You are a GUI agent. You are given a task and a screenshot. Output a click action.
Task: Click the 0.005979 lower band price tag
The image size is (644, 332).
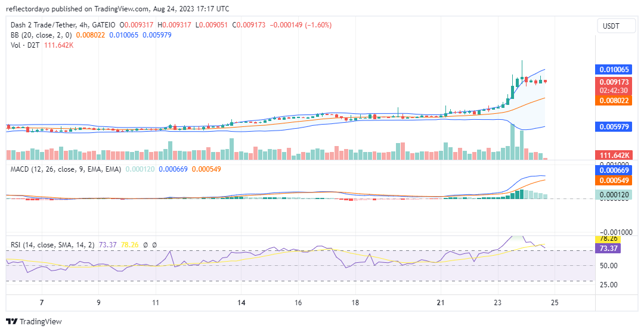[x=614, y=127]
